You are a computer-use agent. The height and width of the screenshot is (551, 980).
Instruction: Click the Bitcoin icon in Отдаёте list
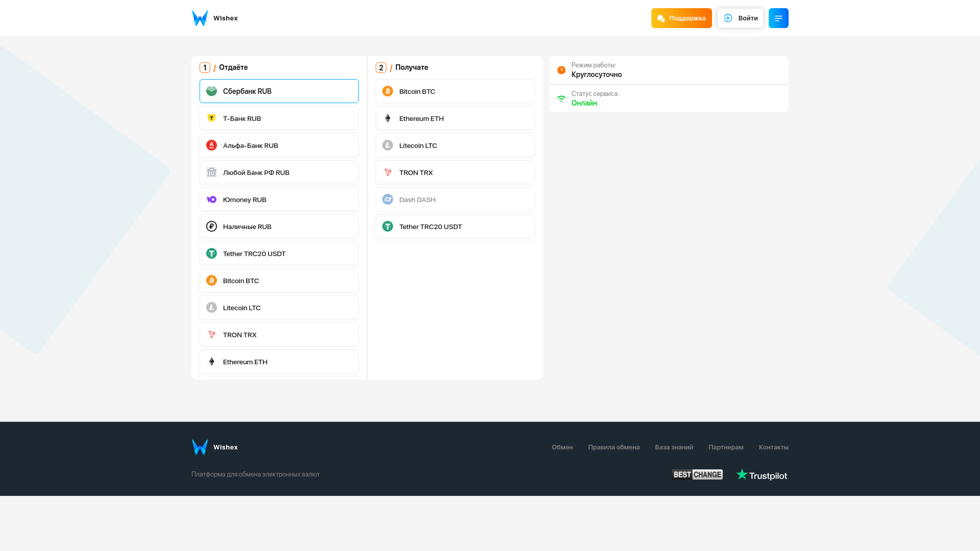(211, 281)
